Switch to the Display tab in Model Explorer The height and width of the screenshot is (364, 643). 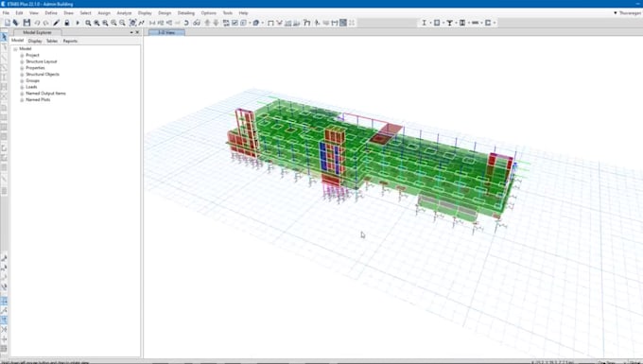35,41
